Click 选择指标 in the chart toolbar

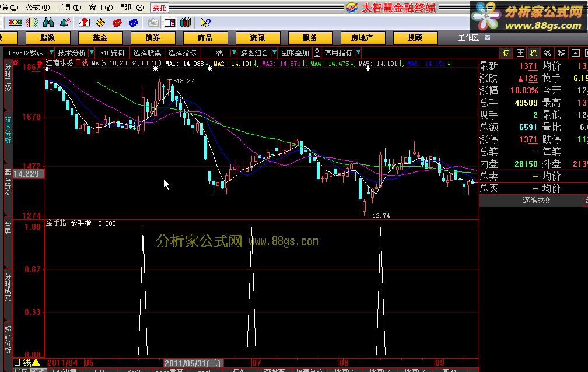tap(182, 53)
